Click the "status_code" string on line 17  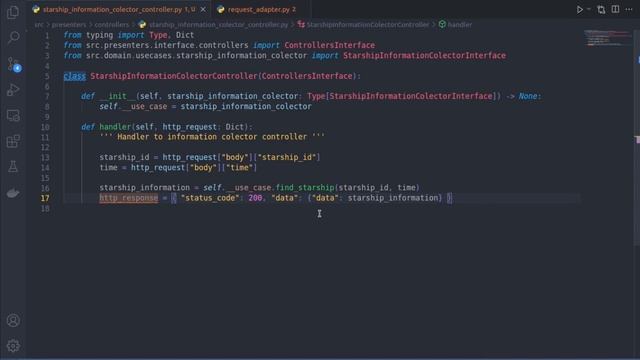210,198
